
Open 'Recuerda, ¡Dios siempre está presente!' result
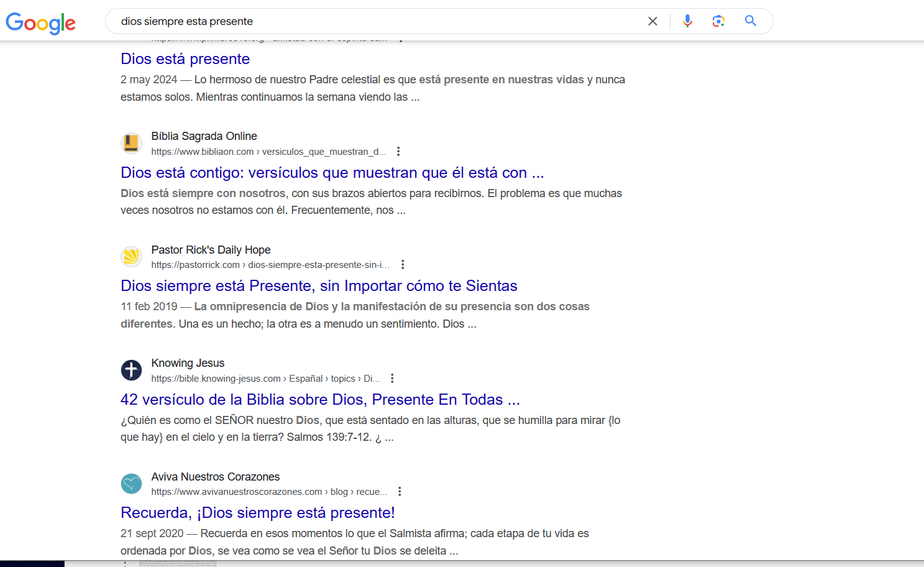[x=258, y=513]
